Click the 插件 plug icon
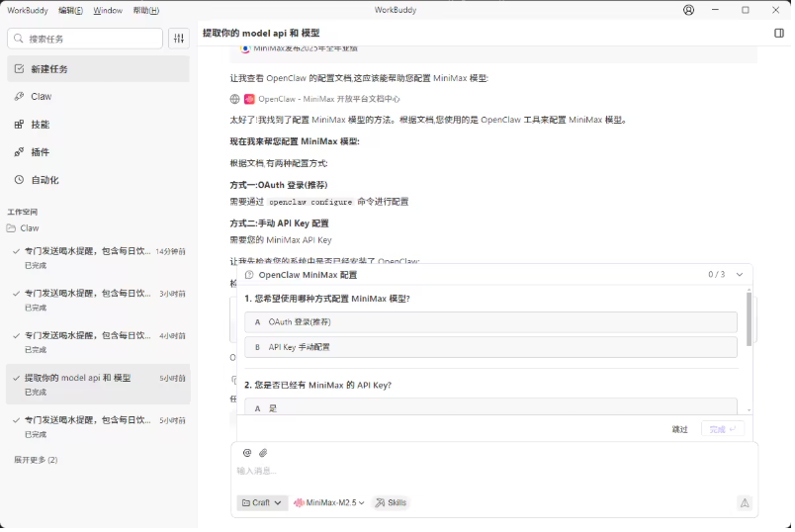 pyautogui.click(x=19, y=152)
